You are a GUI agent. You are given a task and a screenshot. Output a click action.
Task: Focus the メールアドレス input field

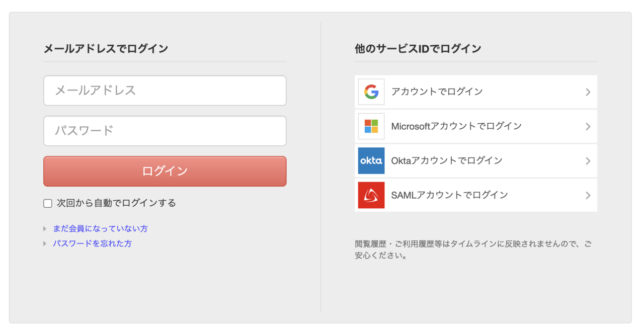pos(165,91)
